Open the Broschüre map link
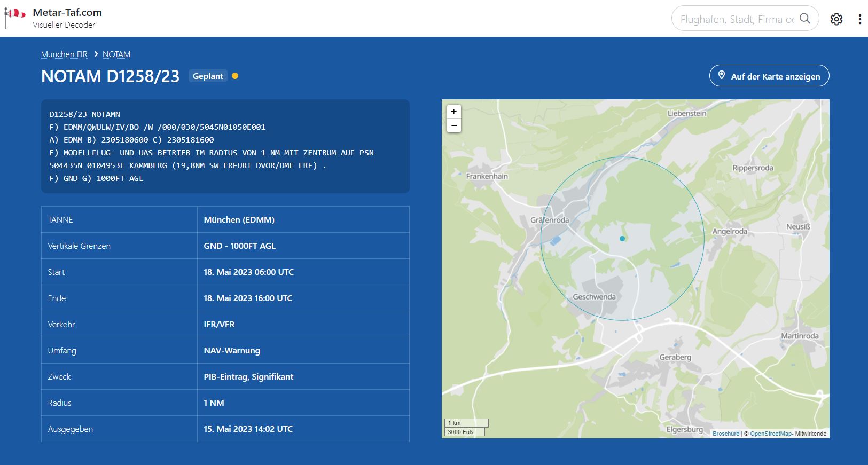 [725, 434]
